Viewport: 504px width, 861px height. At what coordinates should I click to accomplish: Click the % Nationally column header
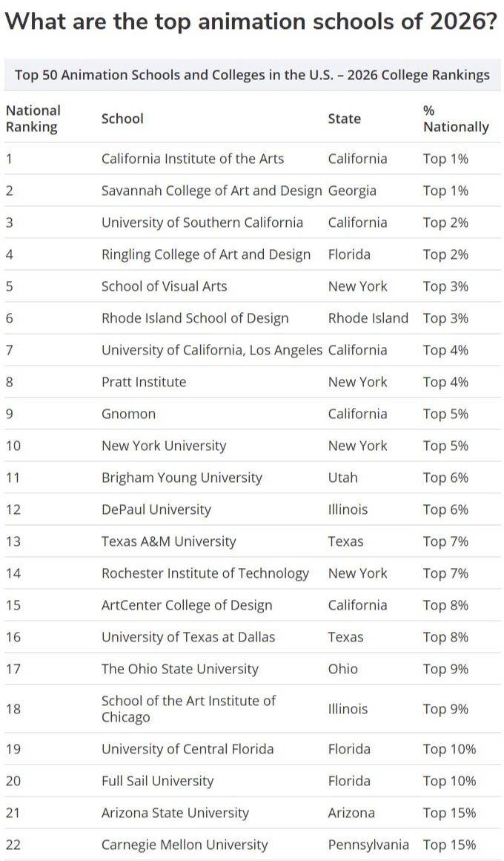pos(455,119)
